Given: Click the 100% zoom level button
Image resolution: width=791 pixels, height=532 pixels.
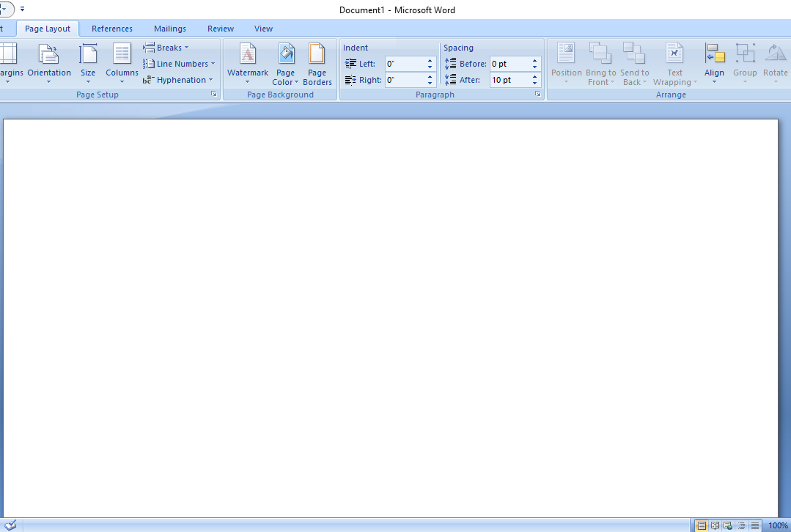Looking at the screenshot, I should [x=778, y=525].
